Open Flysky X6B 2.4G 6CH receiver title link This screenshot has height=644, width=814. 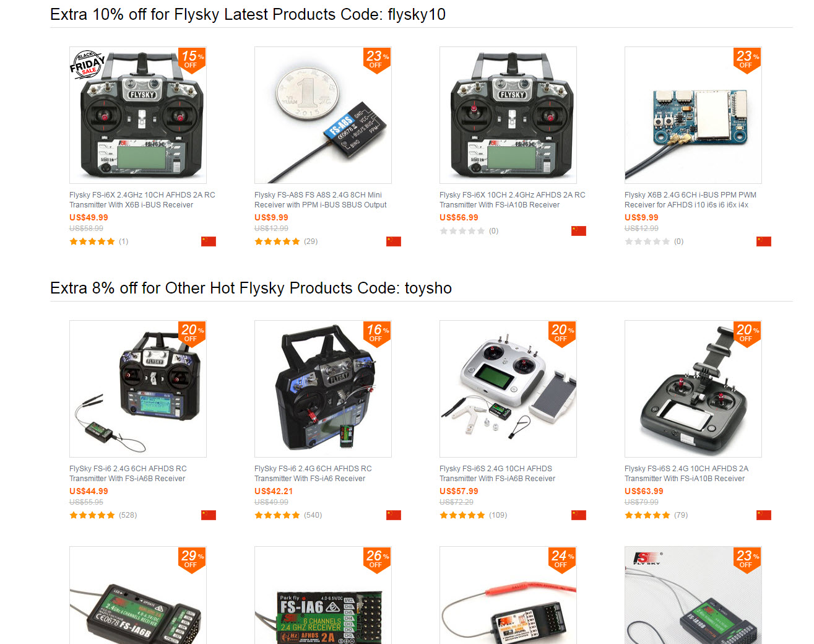(x=690, y=200)
